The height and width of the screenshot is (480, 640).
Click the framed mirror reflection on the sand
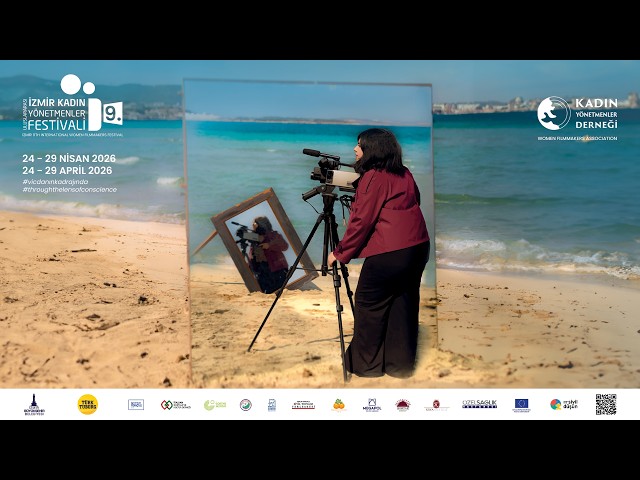[264, 241]
